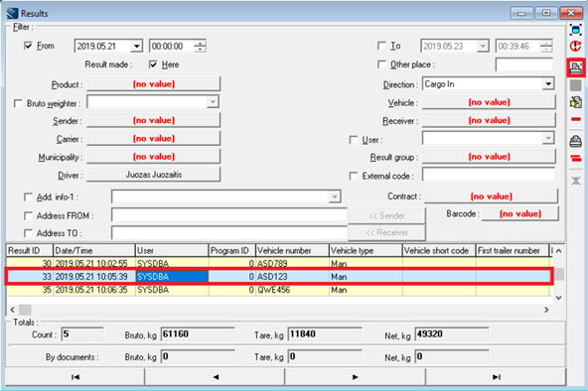Image resolution: width=588 pixels, height=391 pixels.
Task: Open the User filter dropdown
Action: pyautogui.click(x=548, y=138)
